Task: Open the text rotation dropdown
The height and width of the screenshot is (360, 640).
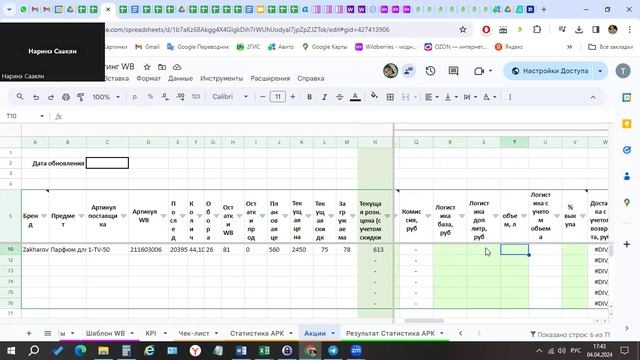Action: coord(489,97)
